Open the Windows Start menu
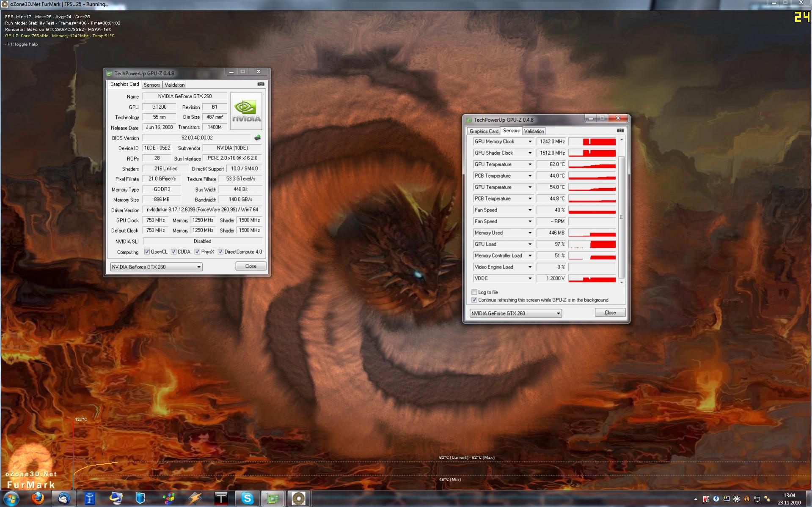Image resolution: width=812 pixels, height=507 pixels. 11,499
